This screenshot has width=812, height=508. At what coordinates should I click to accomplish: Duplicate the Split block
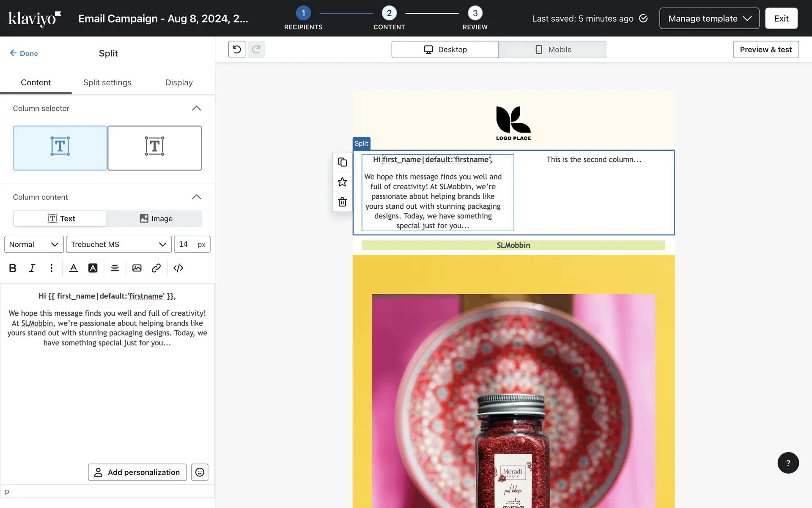(x=342, y=162)
